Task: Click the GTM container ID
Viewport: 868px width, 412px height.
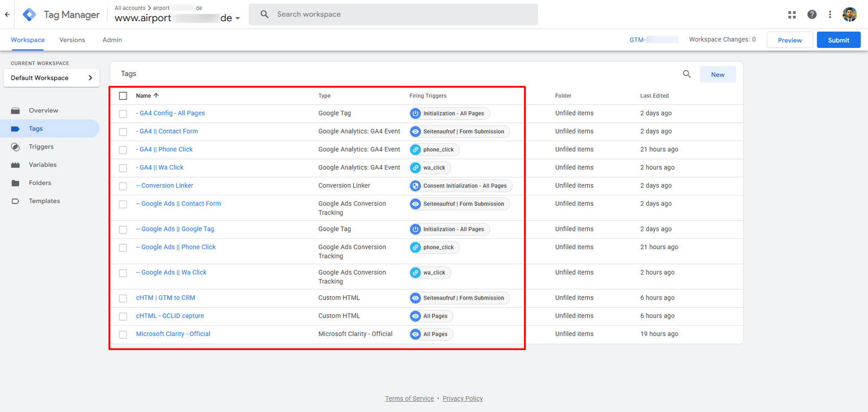Action: pos(654,40)
